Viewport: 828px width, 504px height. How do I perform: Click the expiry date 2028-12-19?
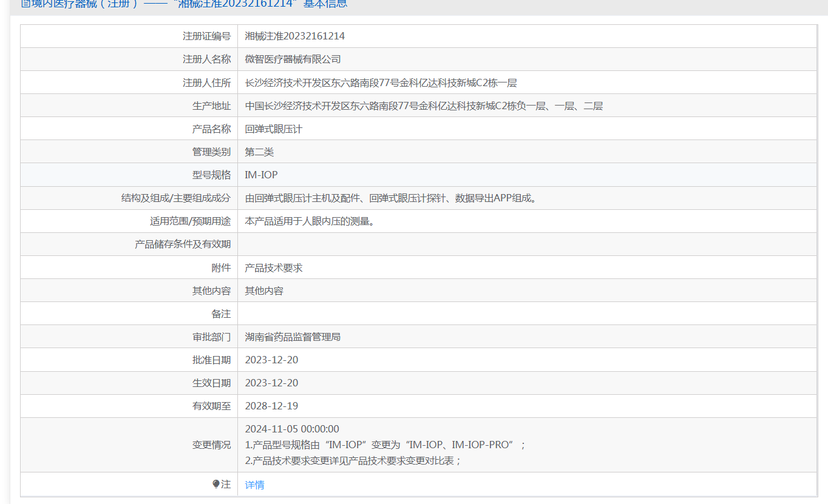(x=271, y=406)
